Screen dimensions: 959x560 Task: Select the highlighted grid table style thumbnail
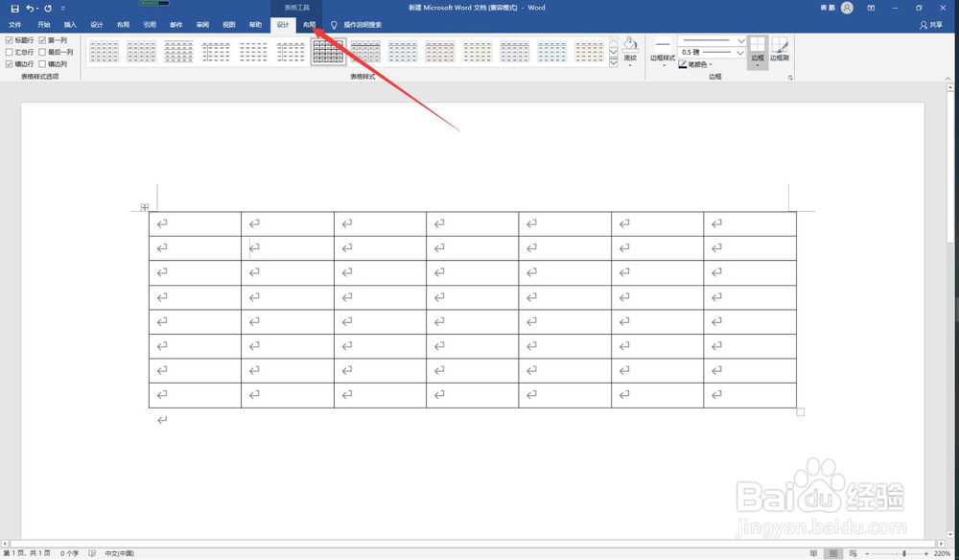(328, 52)
